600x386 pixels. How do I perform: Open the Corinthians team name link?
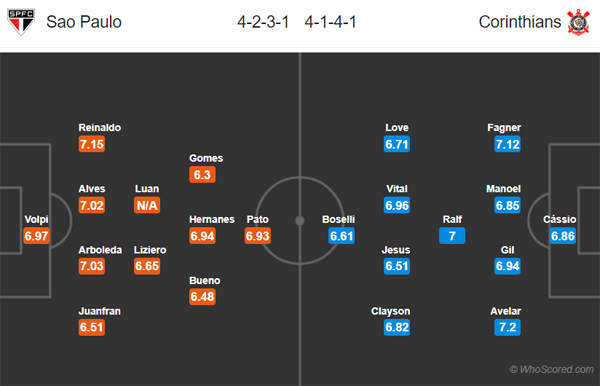[520, 22]
